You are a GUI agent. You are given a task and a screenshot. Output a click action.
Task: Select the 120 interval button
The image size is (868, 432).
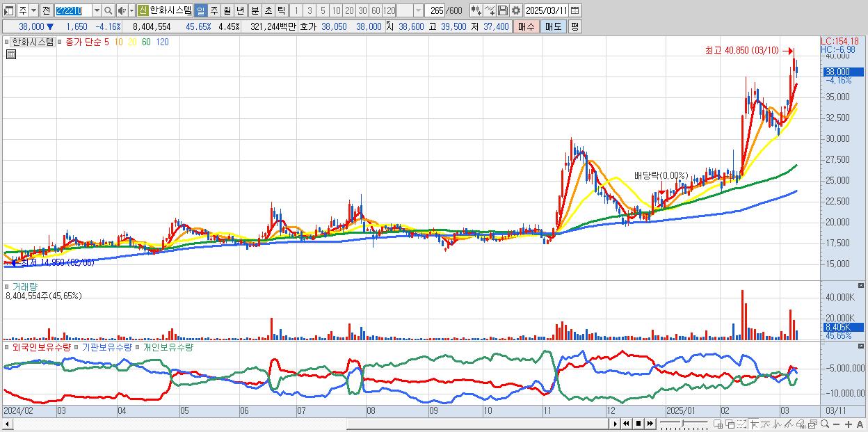(x=389, y=10)
